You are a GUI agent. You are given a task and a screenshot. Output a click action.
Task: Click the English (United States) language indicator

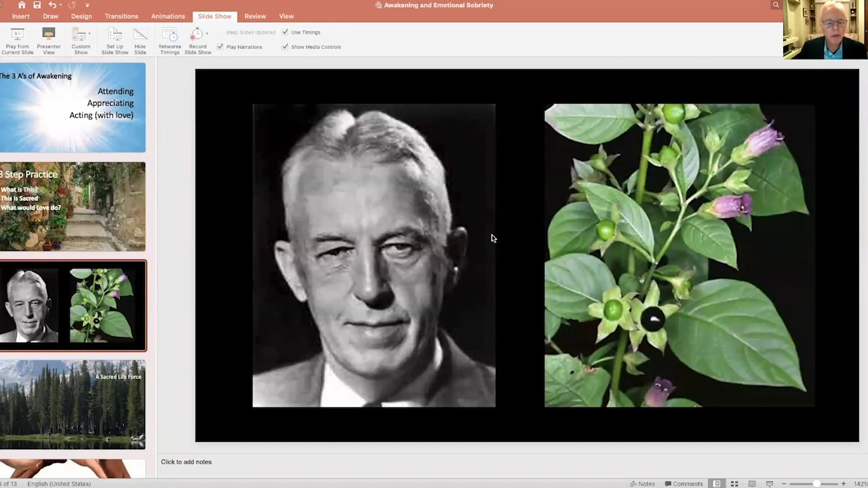click(59, 484)
